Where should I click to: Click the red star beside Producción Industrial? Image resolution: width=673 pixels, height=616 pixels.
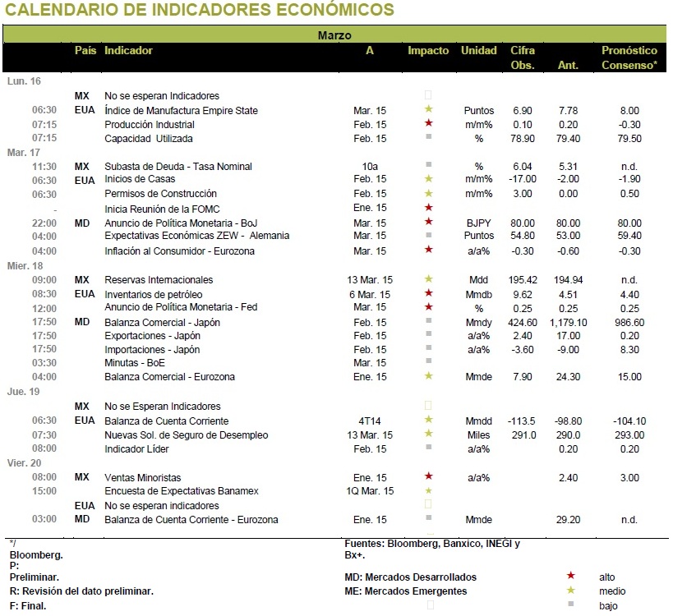point(428,123)
